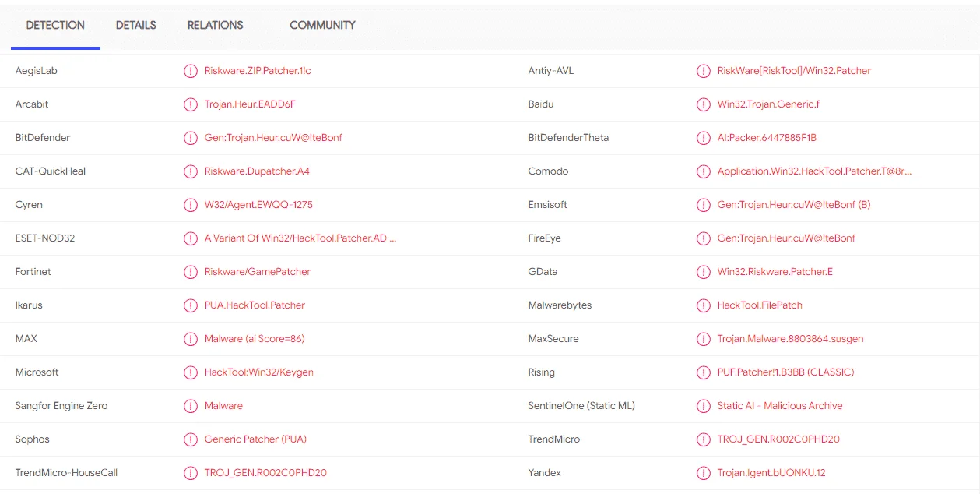Click the alert icon in the Emsisoft row
This screenshot has height=494, width=980.
pyautogui.click(x=704, y=205)
